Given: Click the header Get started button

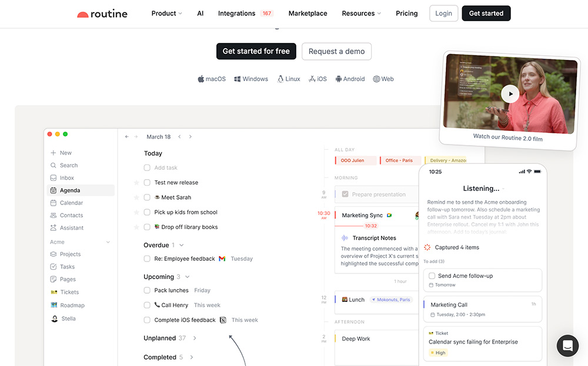Looking at the screenshot, I should (x=486, y=14).
